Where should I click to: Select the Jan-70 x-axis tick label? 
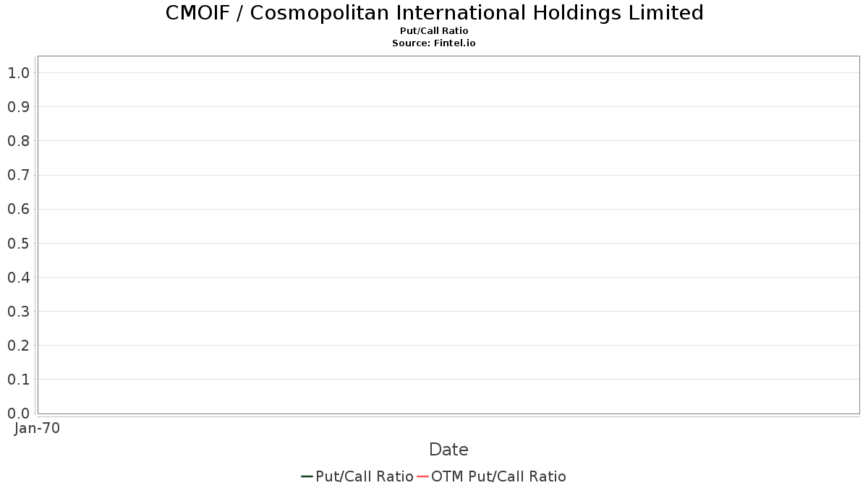[38, 428]
